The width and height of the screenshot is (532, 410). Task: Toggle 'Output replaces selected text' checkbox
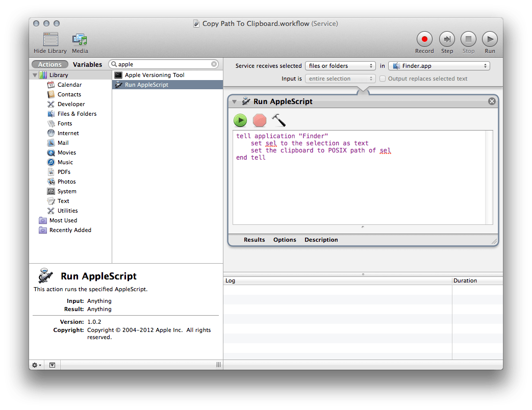383,79
